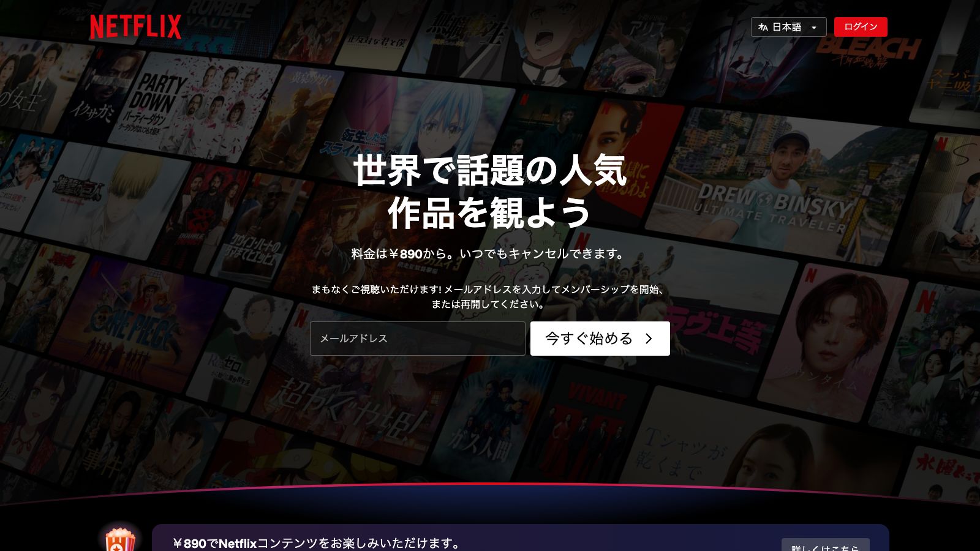Click the translate icon in language selector
The height and width of the screenshot is (551, 980).
763,27
